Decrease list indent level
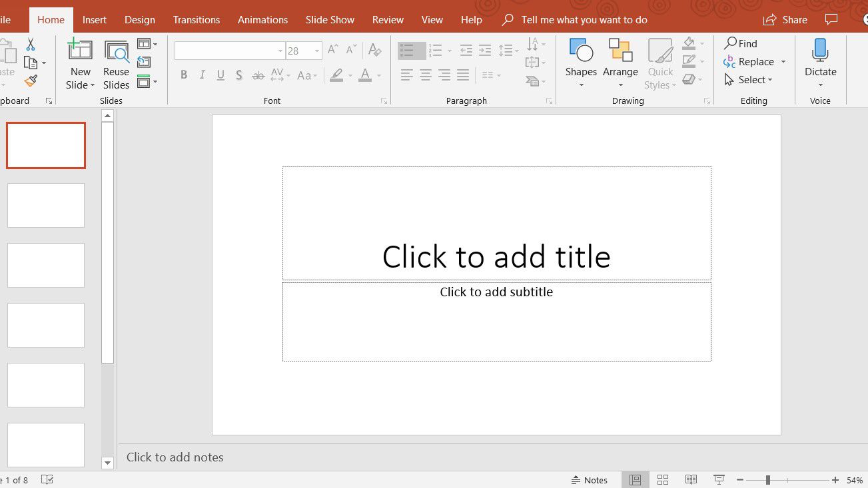This screenshot has height=488, width=868. (x=466, y=50)
